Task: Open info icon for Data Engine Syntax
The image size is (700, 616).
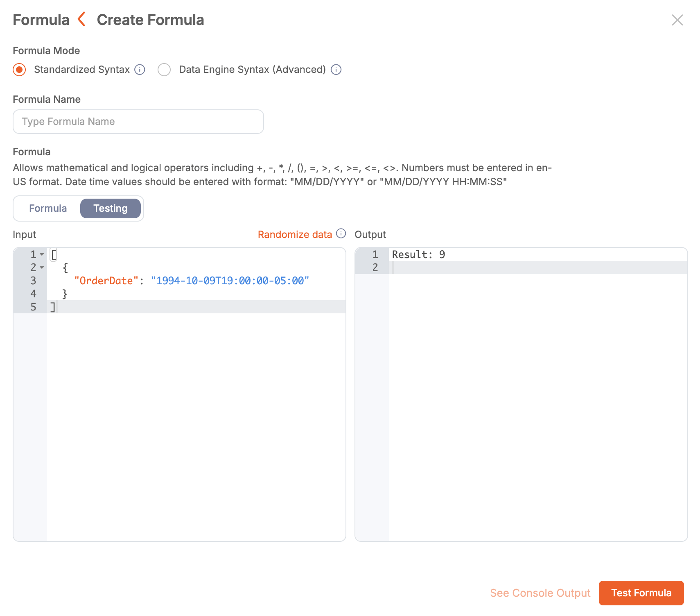Action: (336, 70)
